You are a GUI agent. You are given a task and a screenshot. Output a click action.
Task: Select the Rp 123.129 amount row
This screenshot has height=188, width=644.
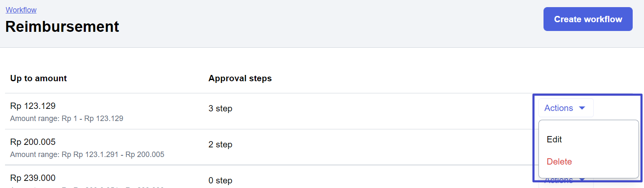(33, 106)
